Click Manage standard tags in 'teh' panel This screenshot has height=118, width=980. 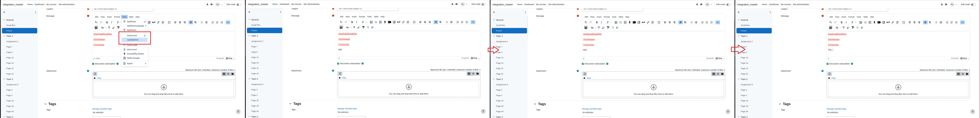[x=347, y=108]
